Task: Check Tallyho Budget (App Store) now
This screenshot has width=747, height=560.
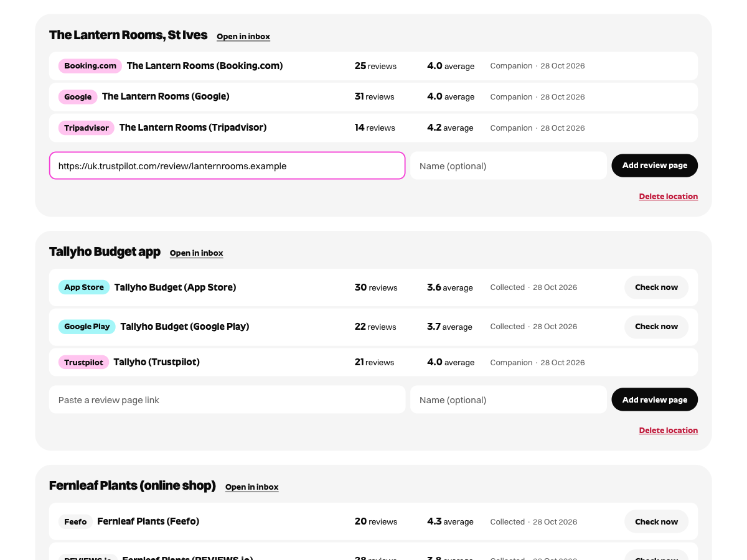Action: click(656, 287)
